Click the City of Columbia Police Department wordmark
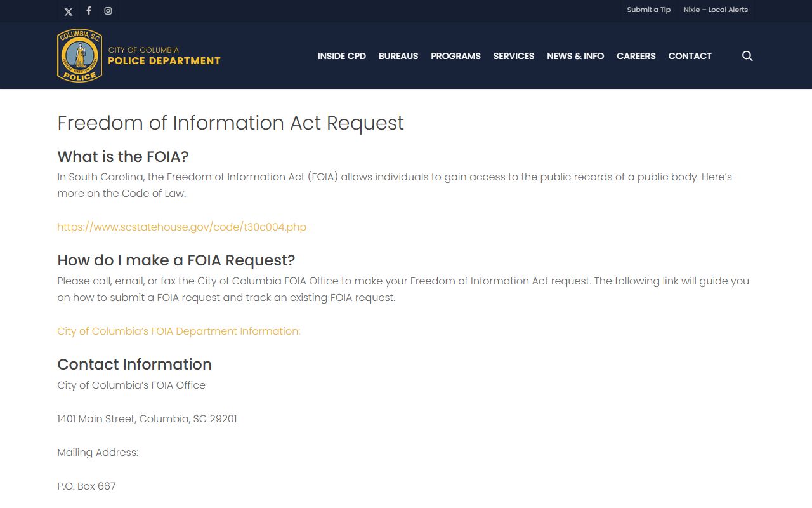 [164, 56]
